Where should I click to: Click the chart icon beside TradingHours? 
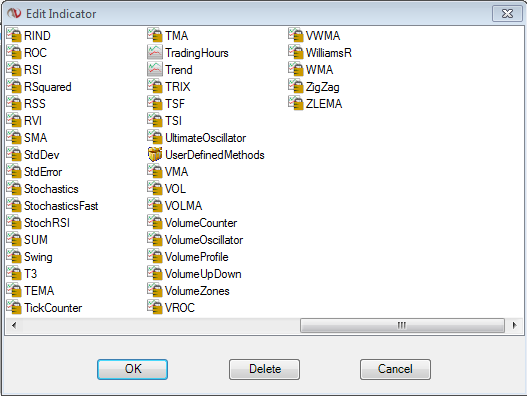pos(155,52)
